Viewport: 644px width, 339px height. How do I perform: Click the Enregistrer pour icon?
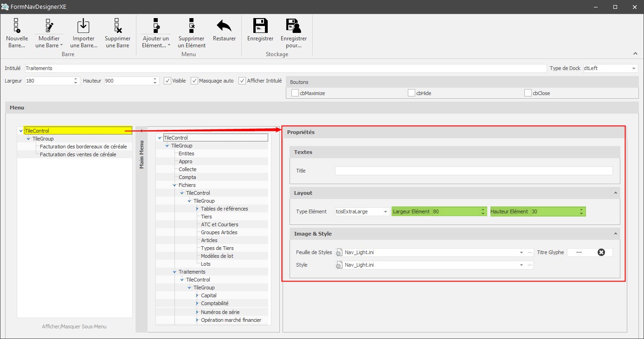pyautogui.click(x=293, y=26)
